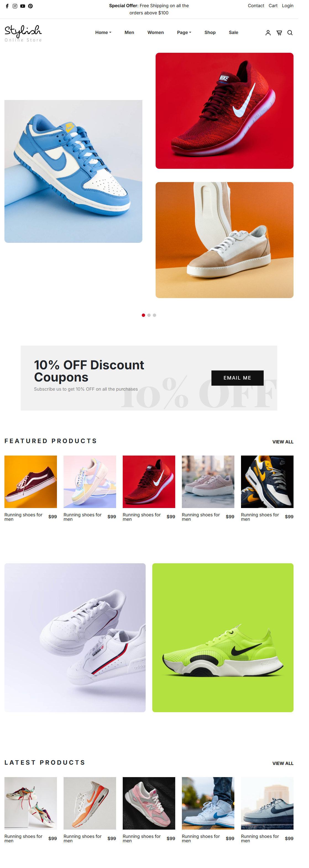Select the second carousel dot

[x=149, y=315]
